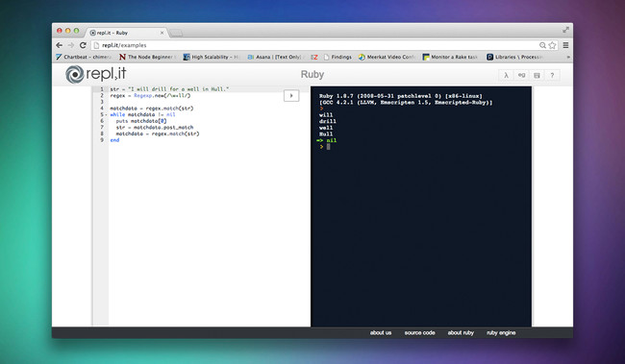Enter fullscreen with the expand arrows

pyautogui.click(x=565, y=30)
